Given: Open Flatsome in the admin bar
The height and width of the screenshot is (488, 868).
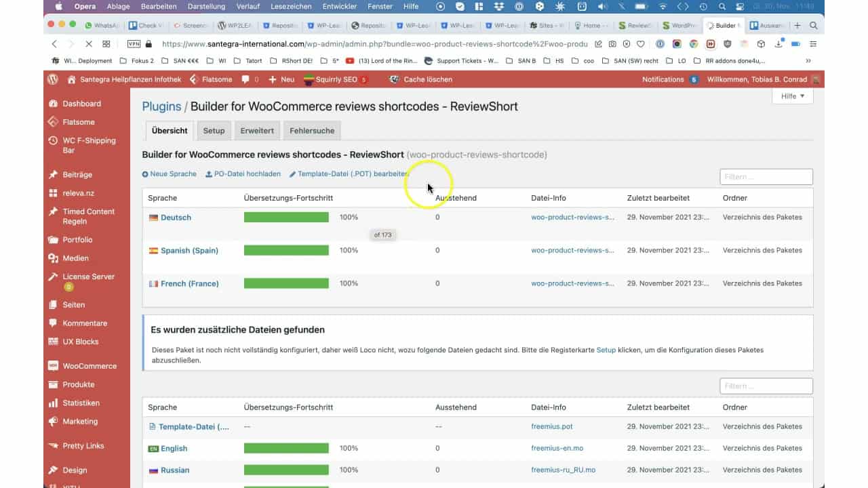Looking at the screenshot, I should [211, 79].
